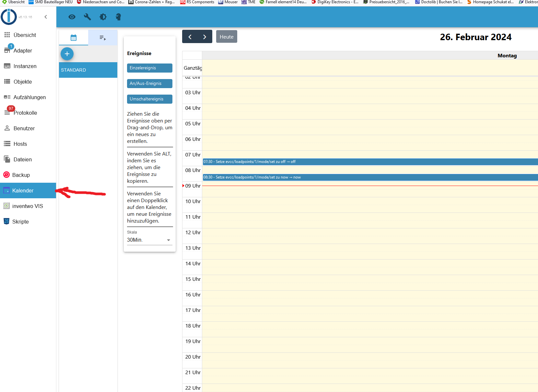Viewport: 538px width, 392px height.
Task: Click the Dateien files icon
Action: [7, 159]
